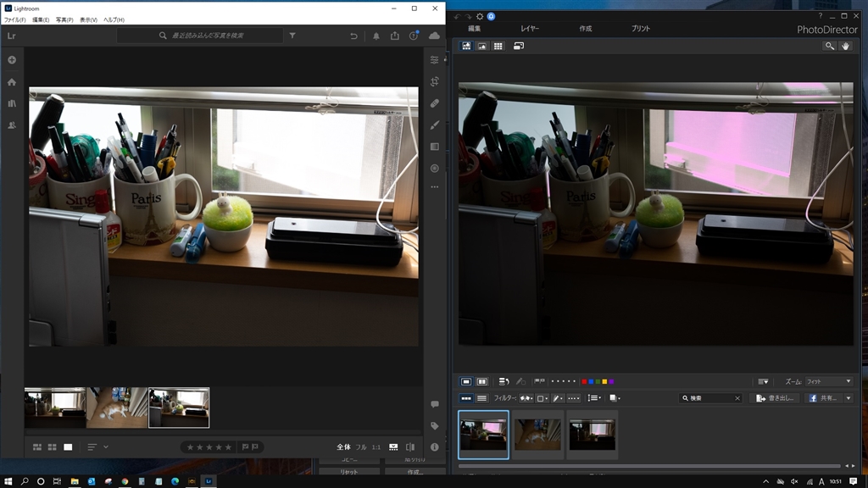
Task: Switch PhotoDirector to compare two-up view
Action: [x=482, y=382]
